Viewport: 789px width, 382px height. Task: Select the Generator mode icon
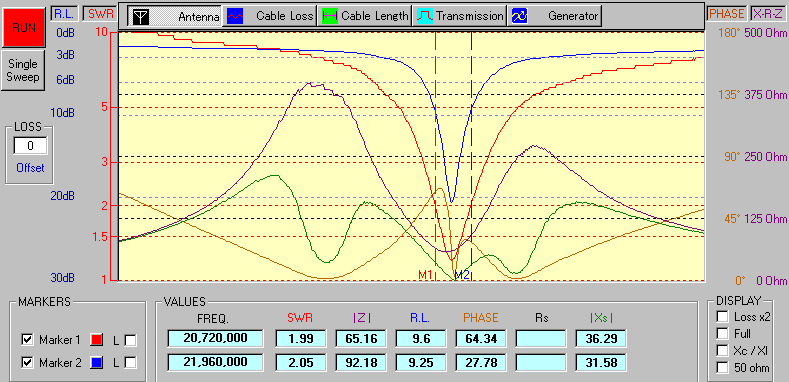(x=519, y=16)
